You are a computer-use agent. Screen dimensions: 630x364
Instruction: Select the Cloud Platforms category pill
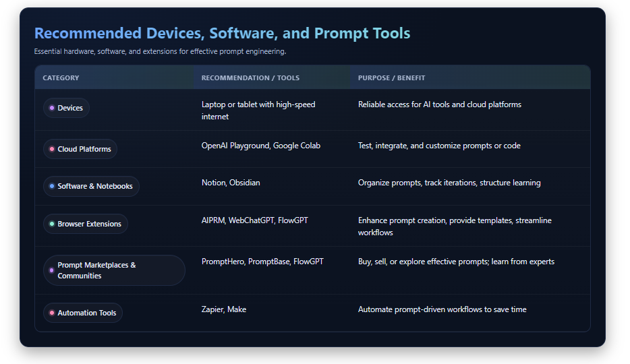coord(80,149)
